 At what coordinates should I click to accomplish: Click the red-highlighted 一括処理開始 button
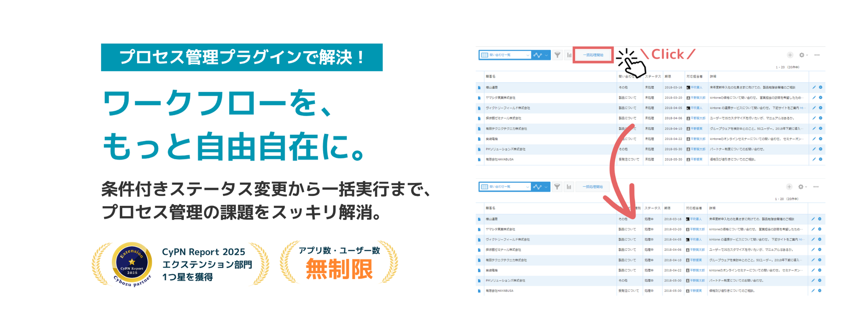click(593, 55)
